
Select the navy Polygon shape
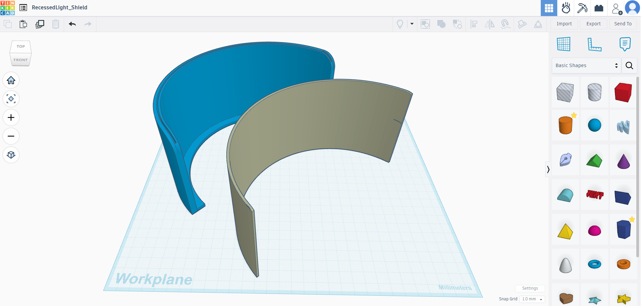[623, 230]
